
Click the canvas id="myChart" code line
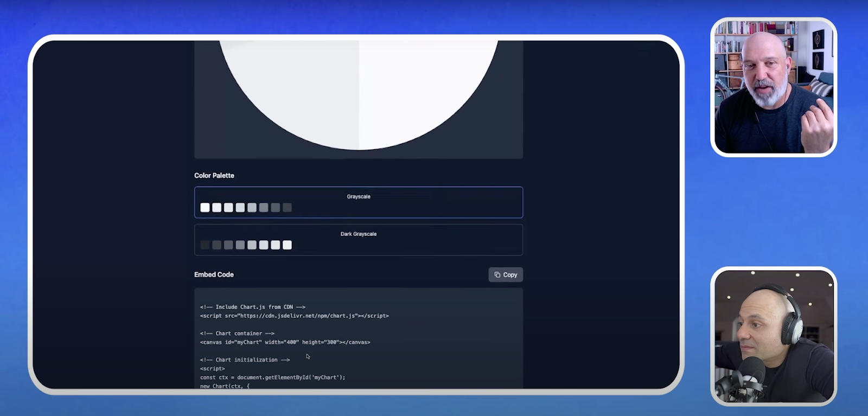coord(285,342)
